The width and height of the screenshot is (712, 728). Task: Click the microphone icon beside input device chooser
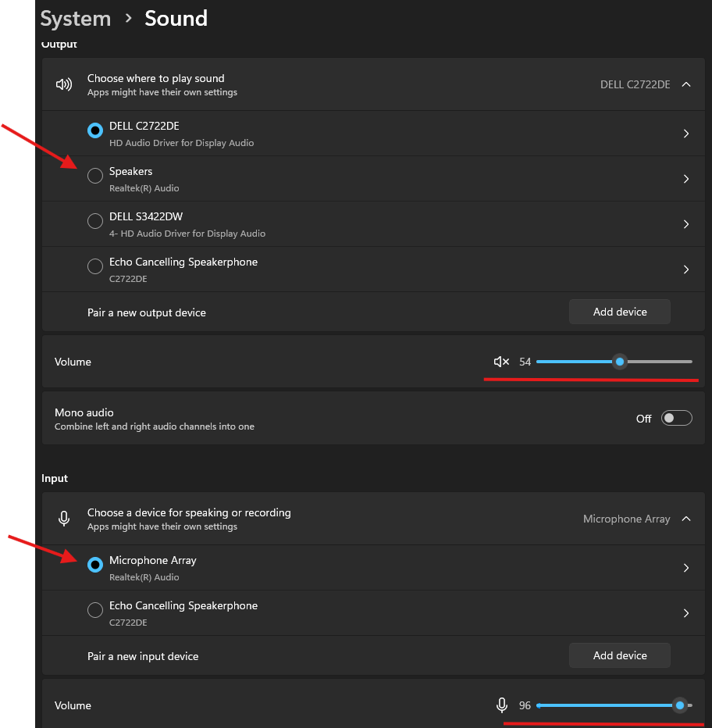64,519
